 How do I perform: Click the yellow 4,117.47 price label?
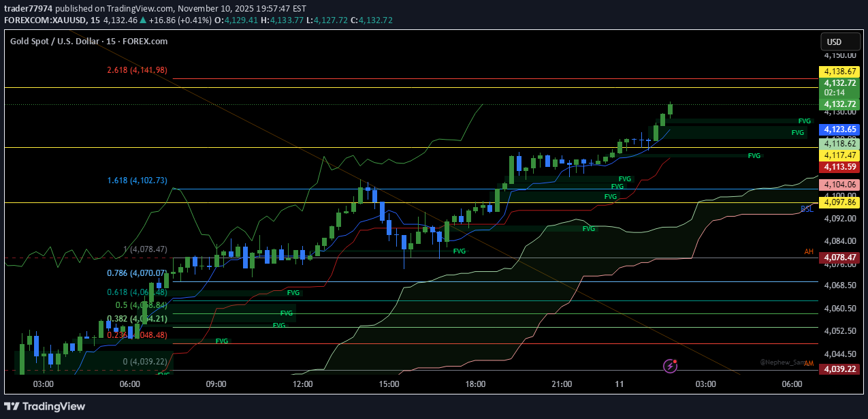pyautogui.click(x=839, y=155)
